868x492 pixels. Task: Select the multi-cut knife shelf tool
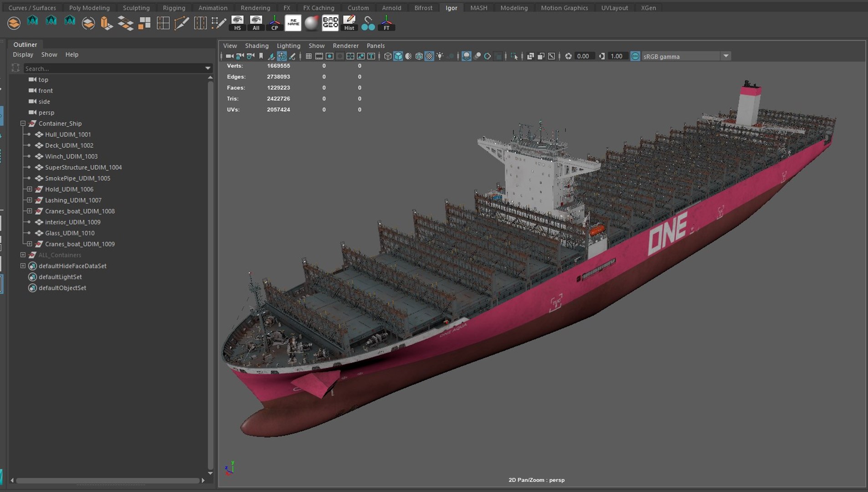tap(182, 23)
